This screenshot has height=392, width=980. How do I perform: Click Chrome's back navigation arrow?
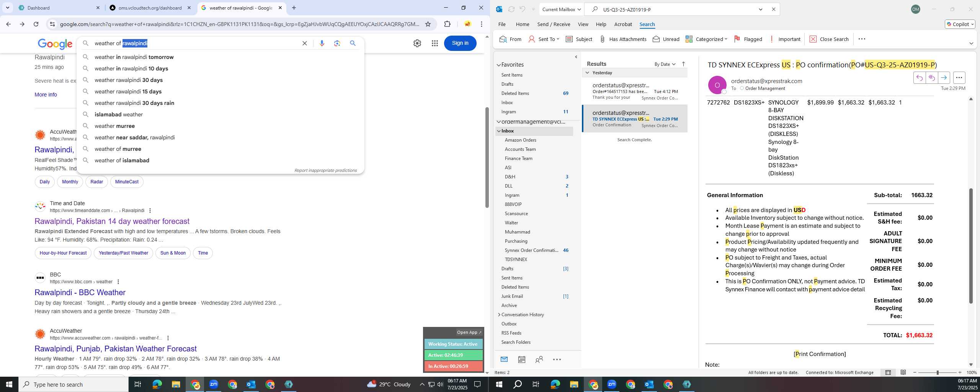(x=8, y=24)
